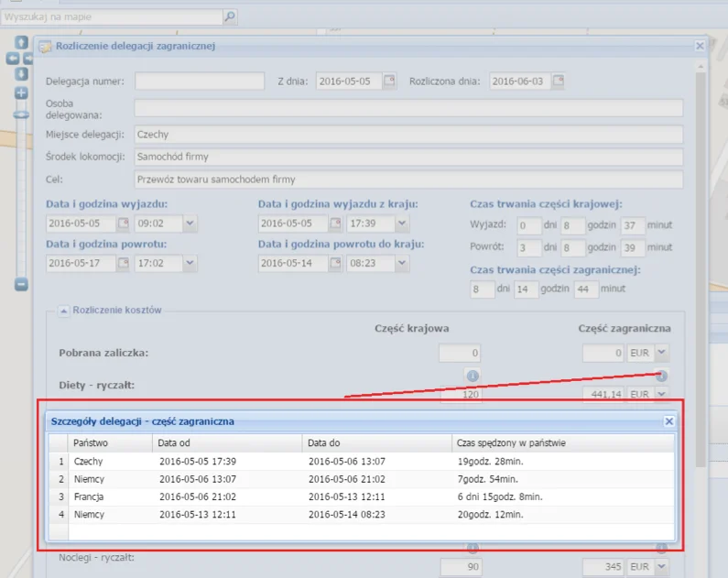
Task: Click the Środek lokomocji field
Action: coord(408,157)
